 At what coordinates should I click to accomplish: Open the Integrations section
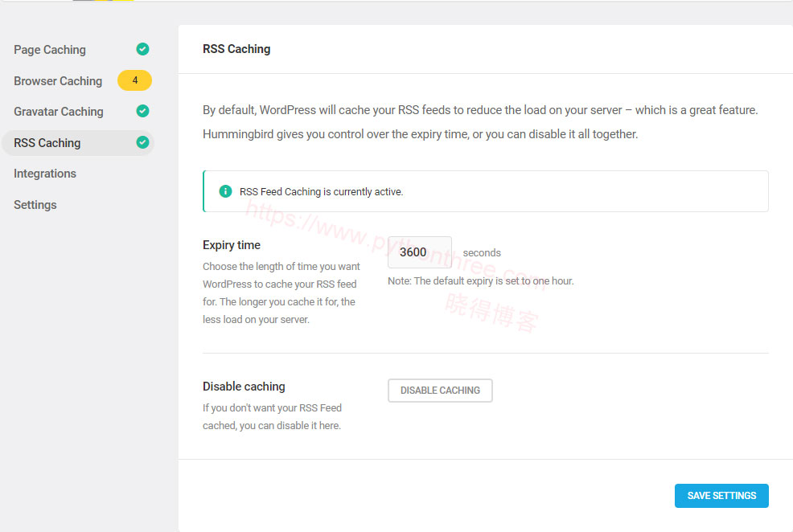[x=44, y=174]
